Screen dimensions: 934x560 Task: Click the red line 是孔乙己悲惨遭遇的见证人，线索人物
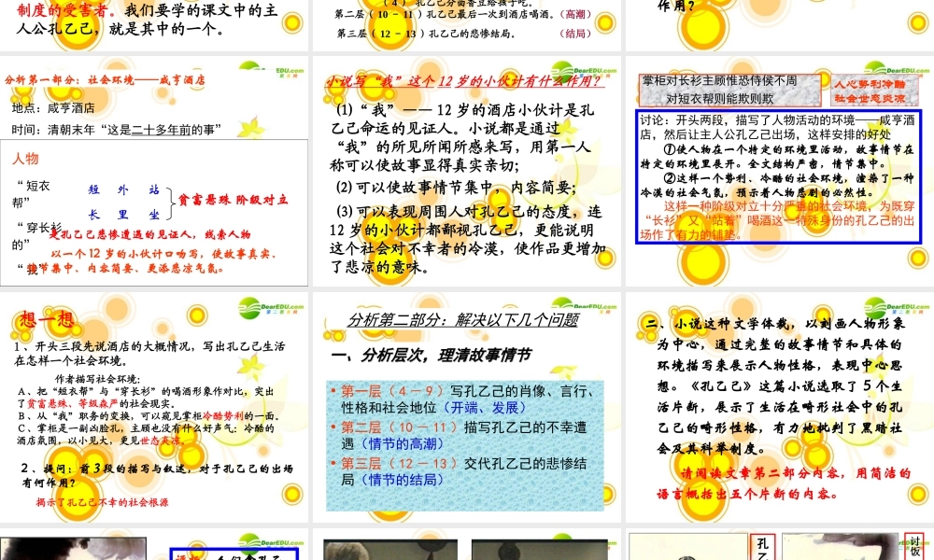[149, 234]
